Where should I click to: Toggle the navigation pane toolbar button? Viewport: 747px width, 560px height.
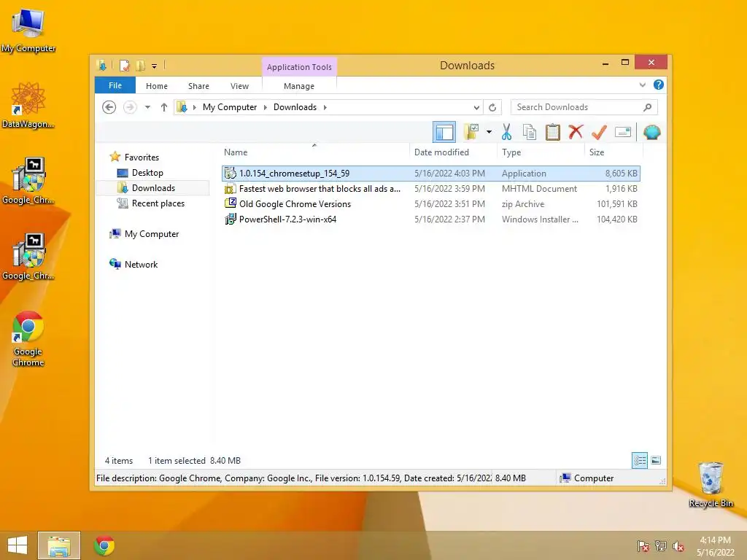coord(444,132)
